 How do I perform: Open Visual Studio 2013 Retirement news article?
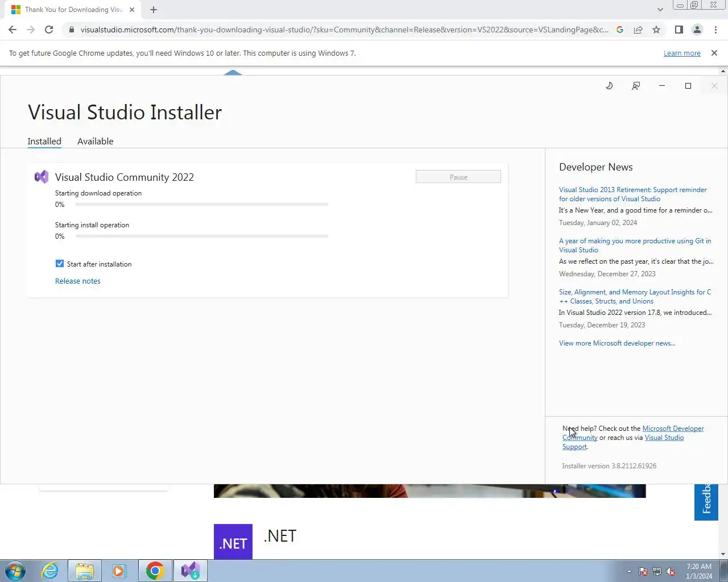[x=633, y=194]
